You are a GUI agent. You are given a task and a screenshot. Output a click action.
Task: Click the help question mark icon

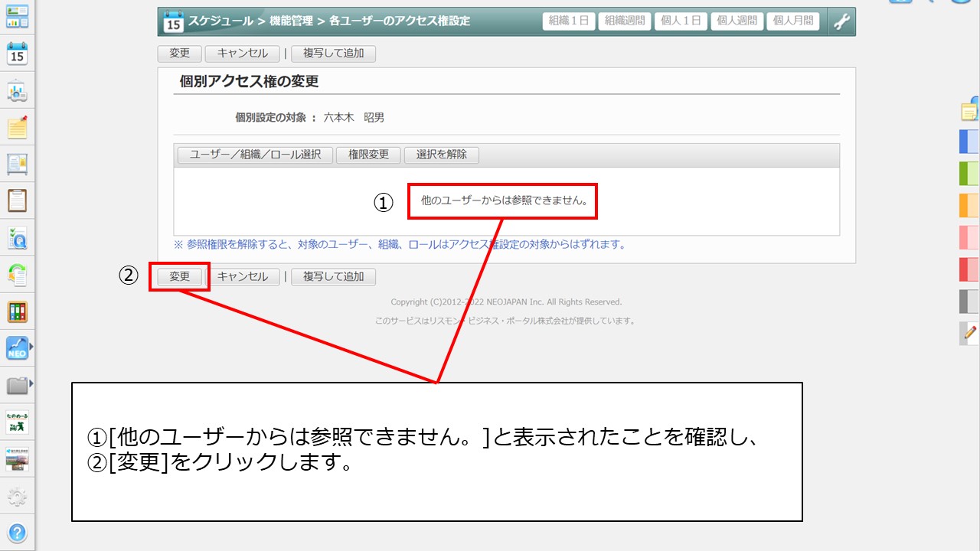(17, 533)
